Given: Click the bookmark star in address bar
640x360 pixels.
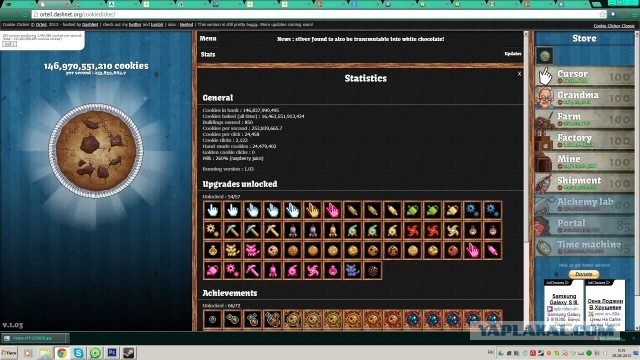Looking at the screenshot, I should tap(602, 14).
